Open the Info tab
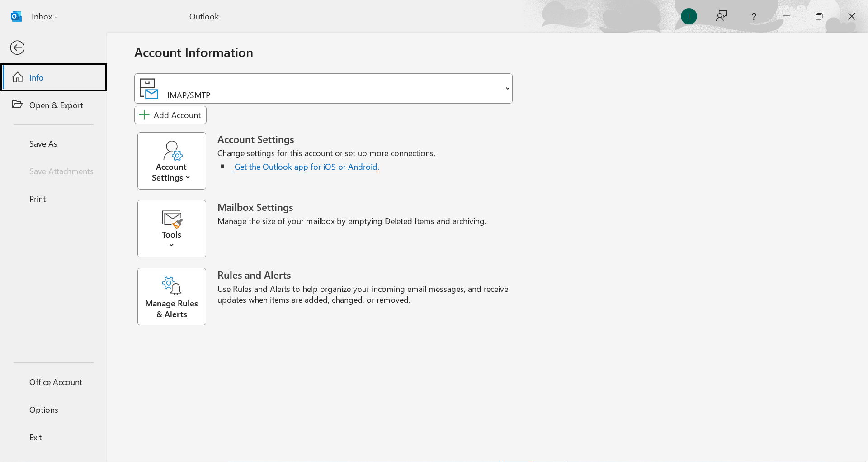Screen dimensions: 868x462 [x=54, y=77]
